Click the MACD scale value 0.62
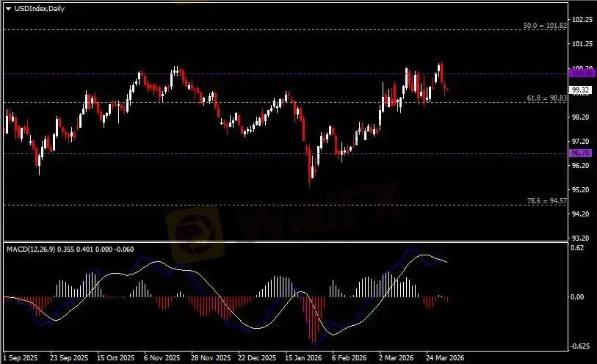 [578, 248]
